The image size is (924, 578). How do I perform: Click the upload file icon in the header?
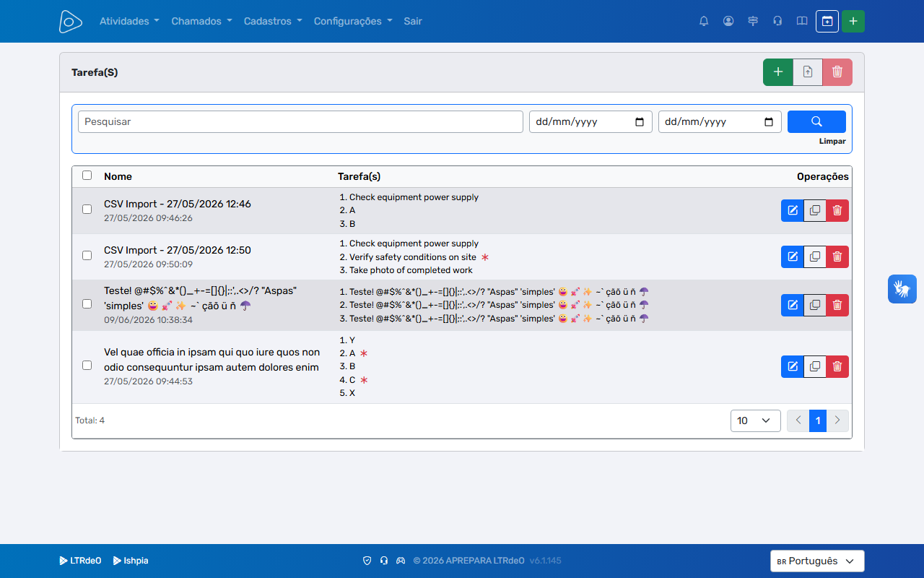(x=808, y=72)
